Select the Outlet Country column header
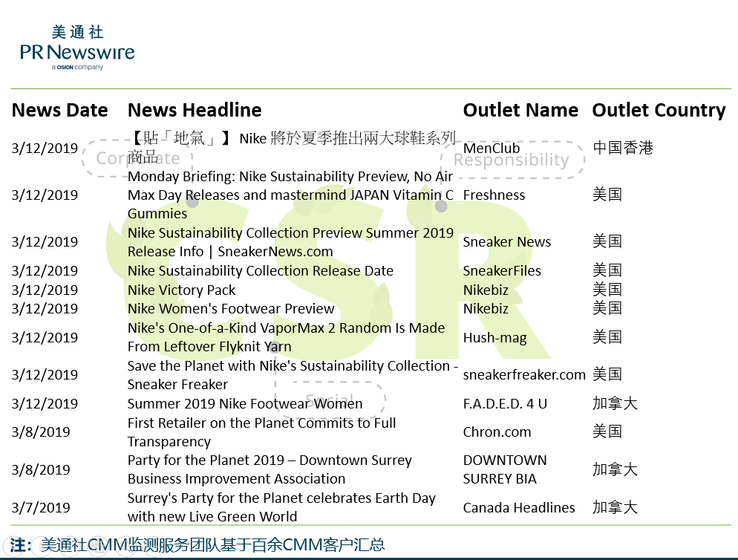The height and width of the screenshot is (560, 738). [659, 110]
